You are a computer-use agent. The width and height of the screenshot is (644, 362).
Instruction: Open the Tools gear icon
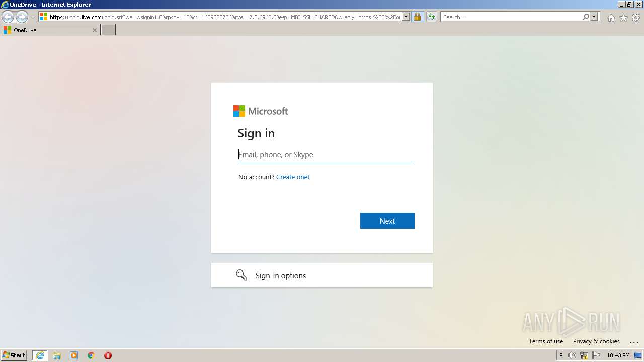coord(636,18)
